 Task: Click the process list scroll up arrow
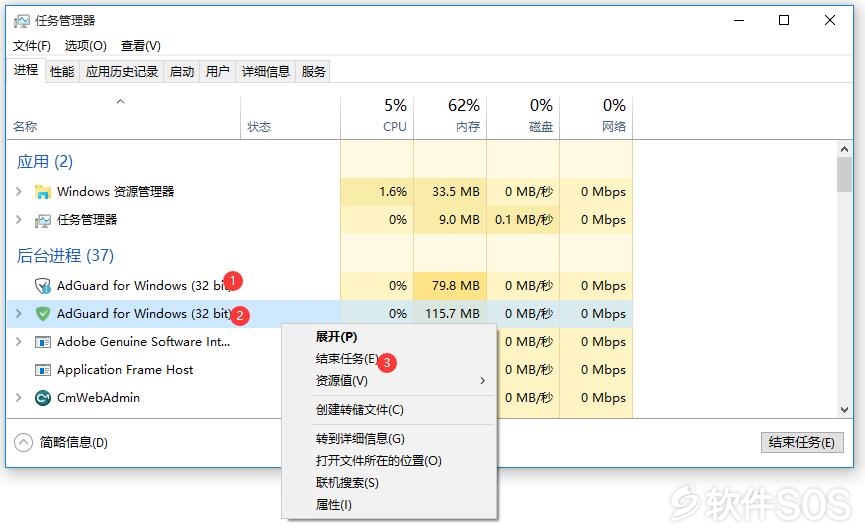pyautogui.click(x=844, y=149)
